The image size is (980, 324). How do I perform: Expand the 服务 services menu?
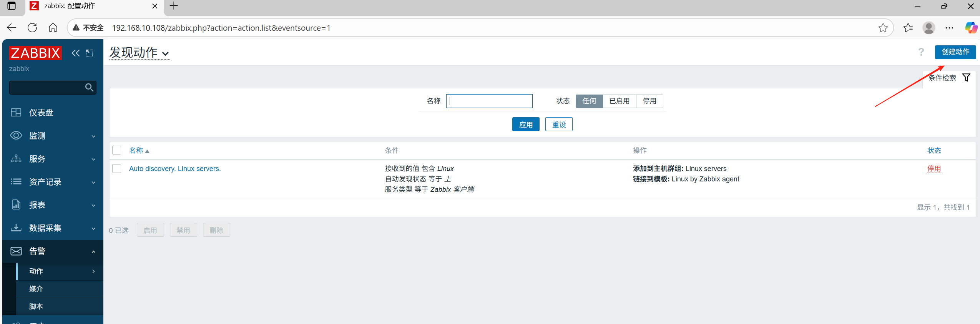coord(53,159)
